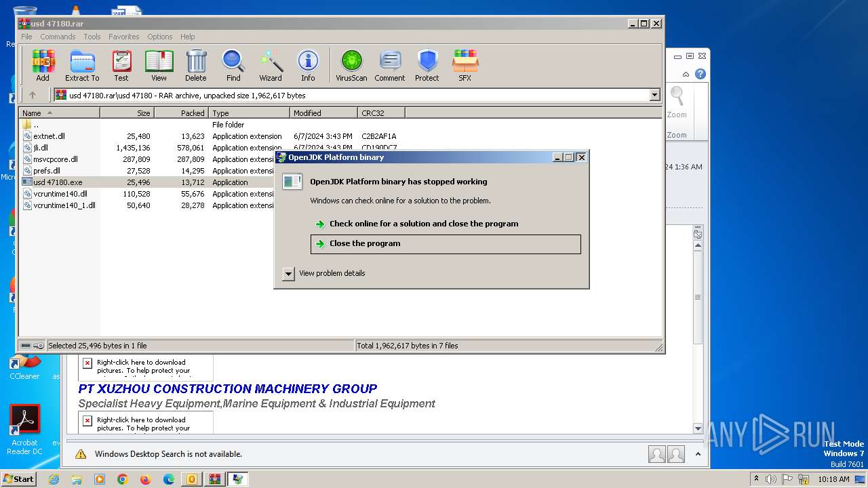This screenshot has height=488, width=868.
Task: Open the Favorites menu
Action: pyautogui.click(x=124, y=37)
